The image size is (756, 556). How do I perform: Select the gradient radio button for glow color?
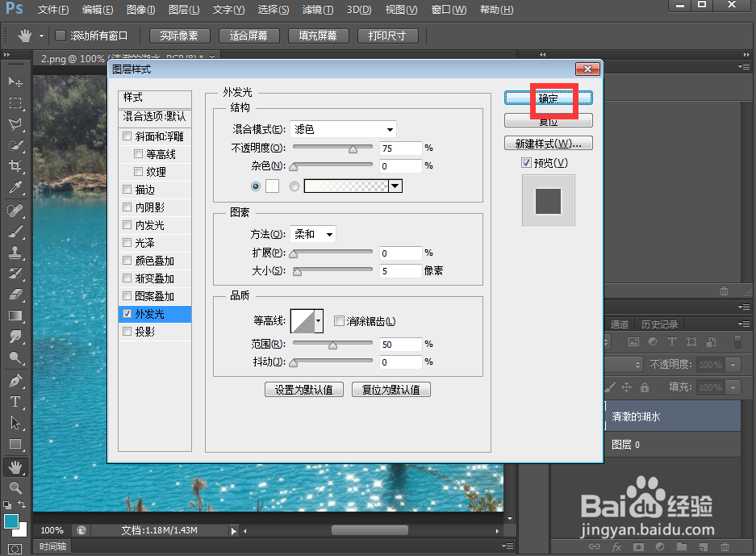tap(293, 186)
